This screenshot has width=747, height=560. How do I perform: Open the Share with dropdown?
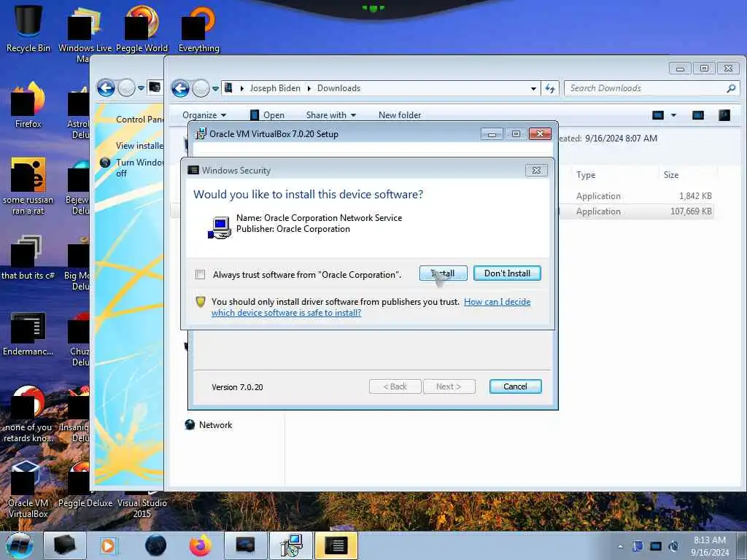pos(330,115)
